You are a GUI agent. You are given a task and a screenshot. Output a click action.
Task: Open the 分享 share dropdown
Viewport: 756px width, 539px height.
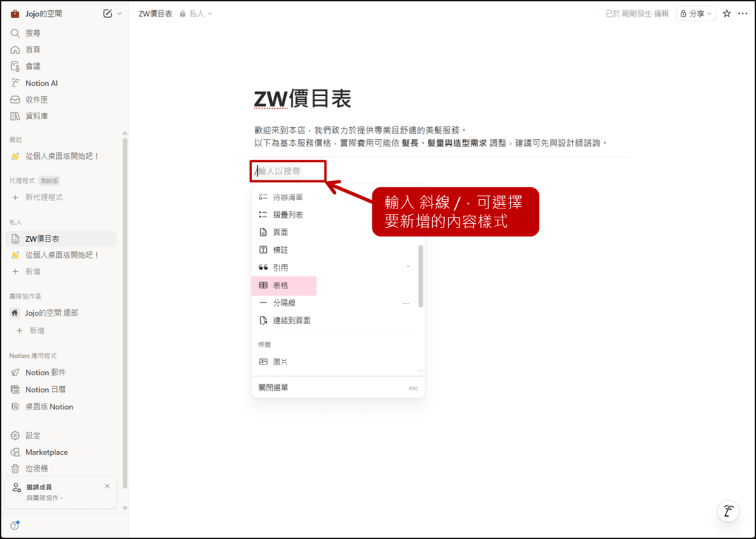point(696,13)
